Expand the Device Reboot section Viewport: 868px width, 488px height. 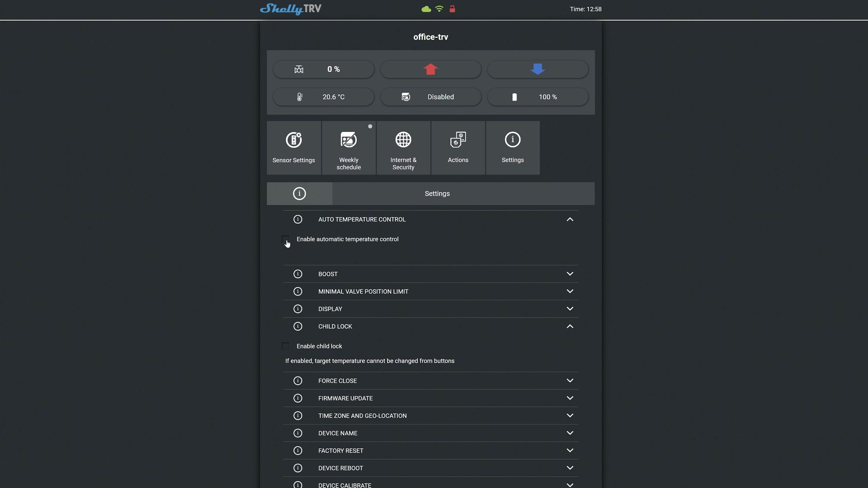570,468
